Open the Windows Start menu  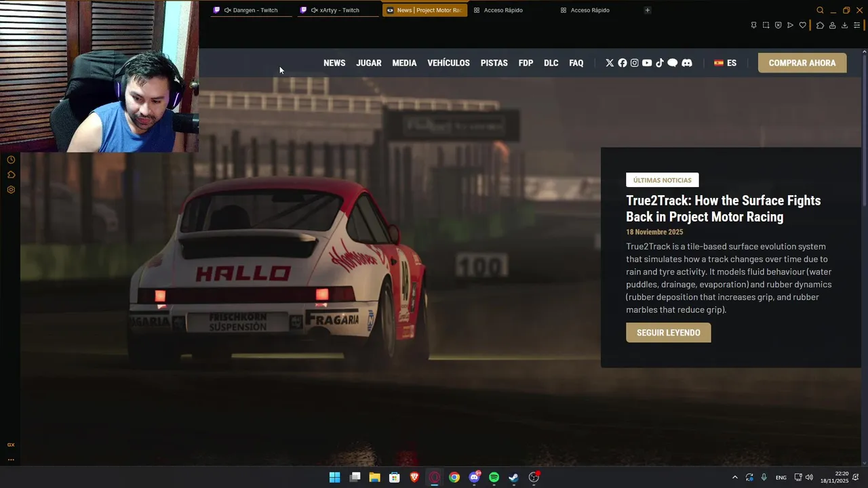[x=335, y=477]
